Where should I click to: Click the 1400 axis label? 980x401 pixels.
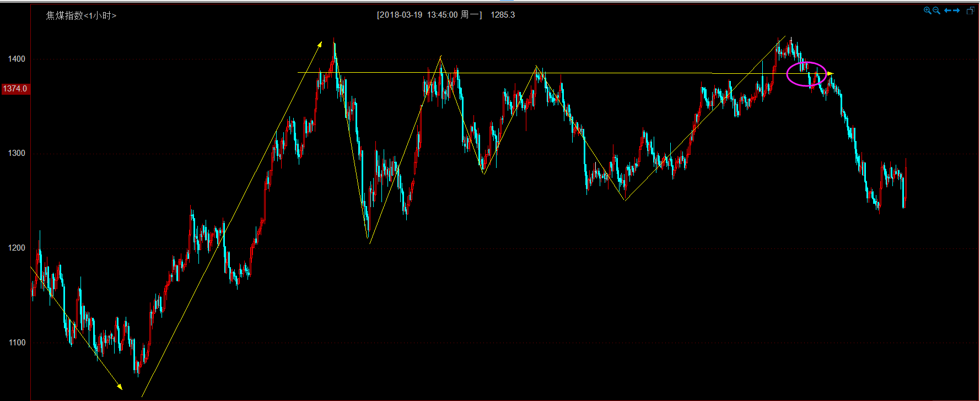coord(17,59)
